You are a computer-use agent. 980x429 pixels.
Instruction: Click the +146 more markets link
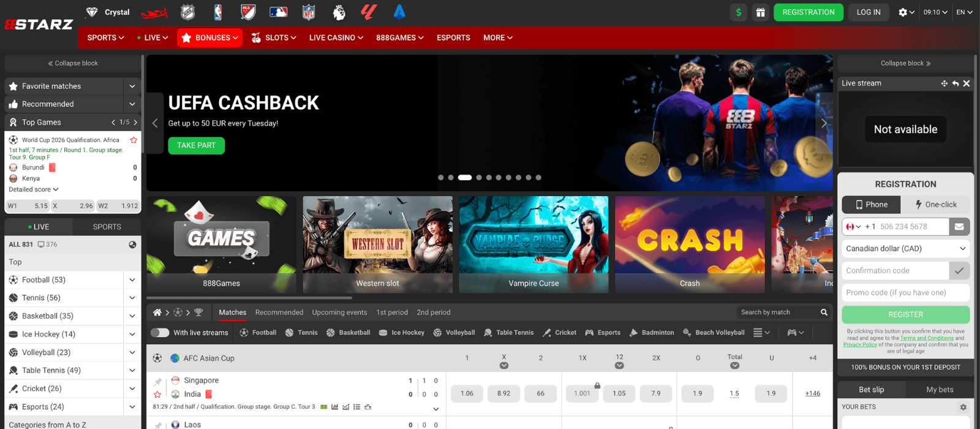tap(812, 394)
